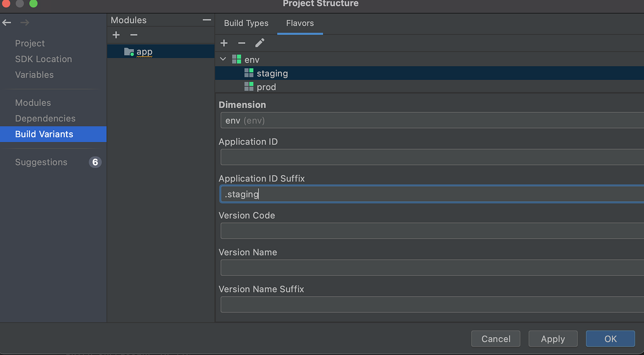This screenshot has height=355, width=644.
Task: Click the add module plus icon
Action: (116, 35)
